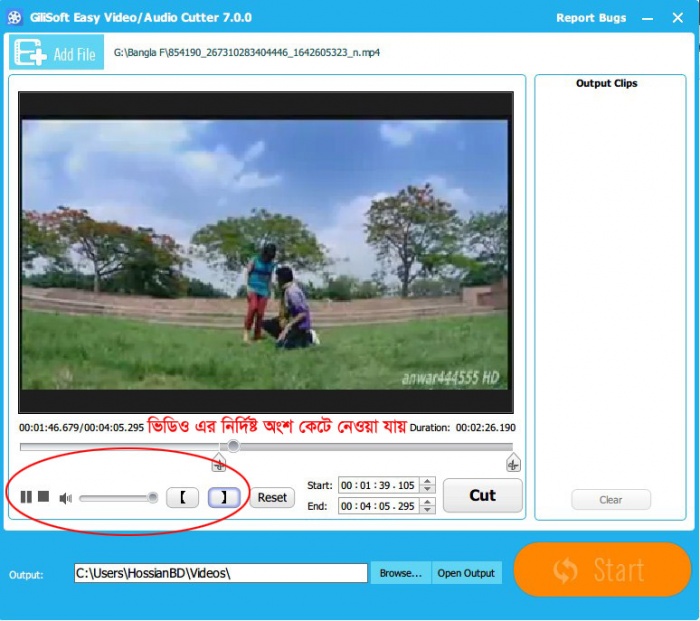Click the Reset button

pos(272,497)
